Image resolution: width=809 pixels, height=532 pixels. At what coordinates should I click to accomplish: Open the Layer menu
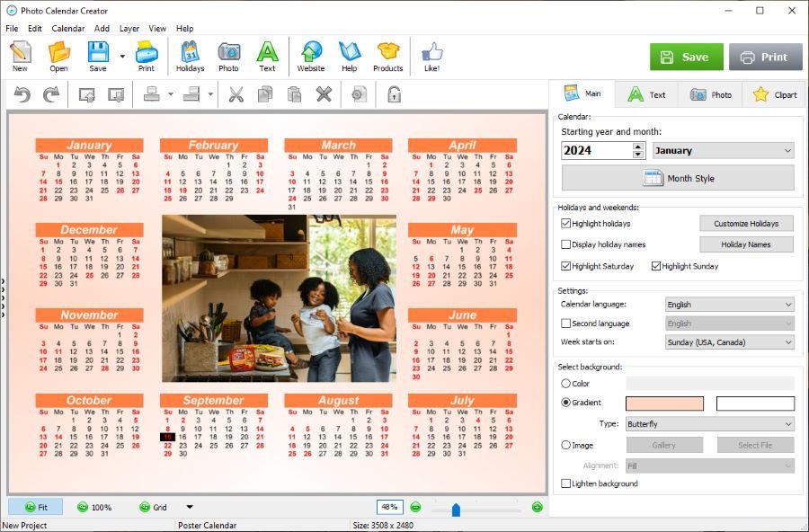pyautogui.click(x=129, y=29)
